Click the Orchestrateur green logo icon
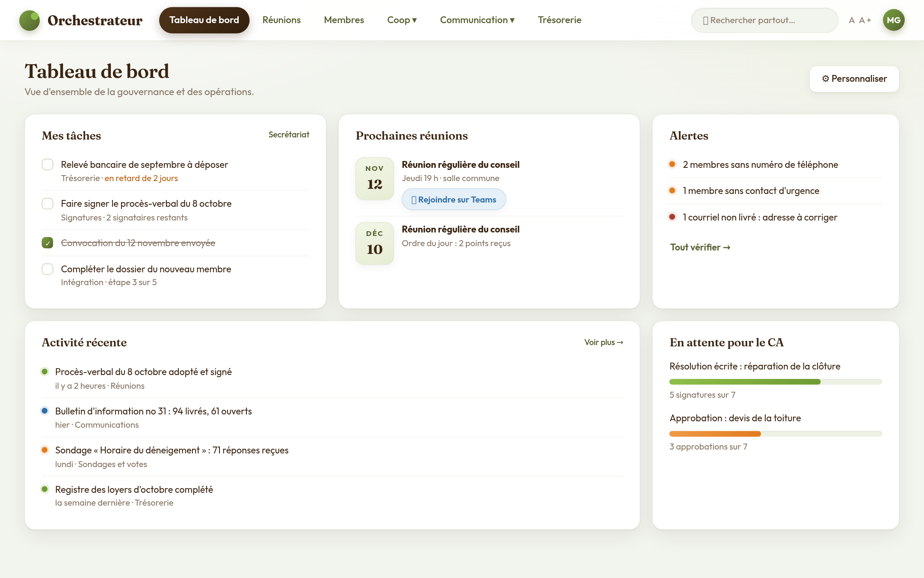This screenshot has height=578, width=924. point(30,20)
